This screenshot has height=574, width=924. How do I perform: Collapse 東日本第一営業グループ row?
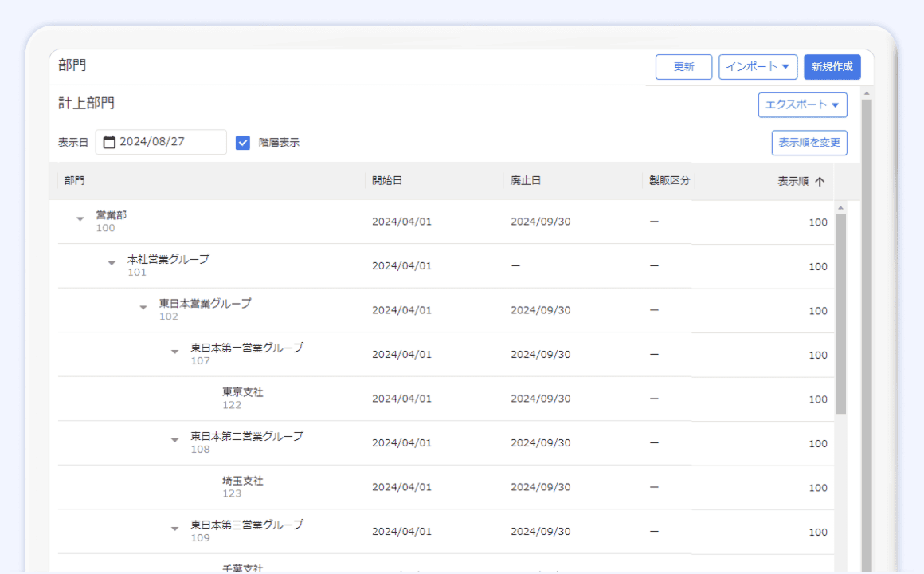tap(174, 352)
